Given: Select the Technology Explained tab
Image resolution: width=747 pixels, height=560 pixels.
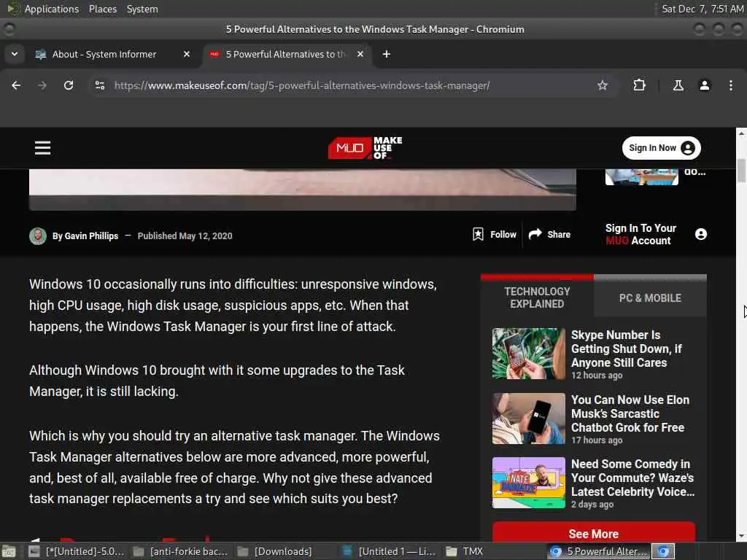Looking at the screenshot, I should tap(537, 297).
